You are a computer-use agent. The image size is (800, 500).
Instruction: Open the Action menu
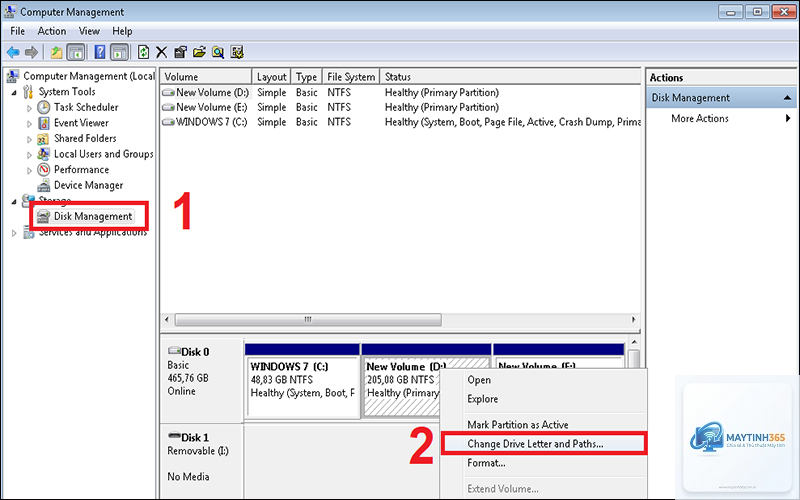(x=52, y=31)
